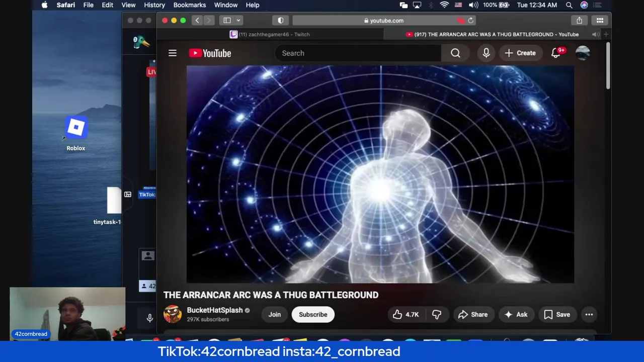Click the menu bar clock Tue 12:34 AM

537,5
